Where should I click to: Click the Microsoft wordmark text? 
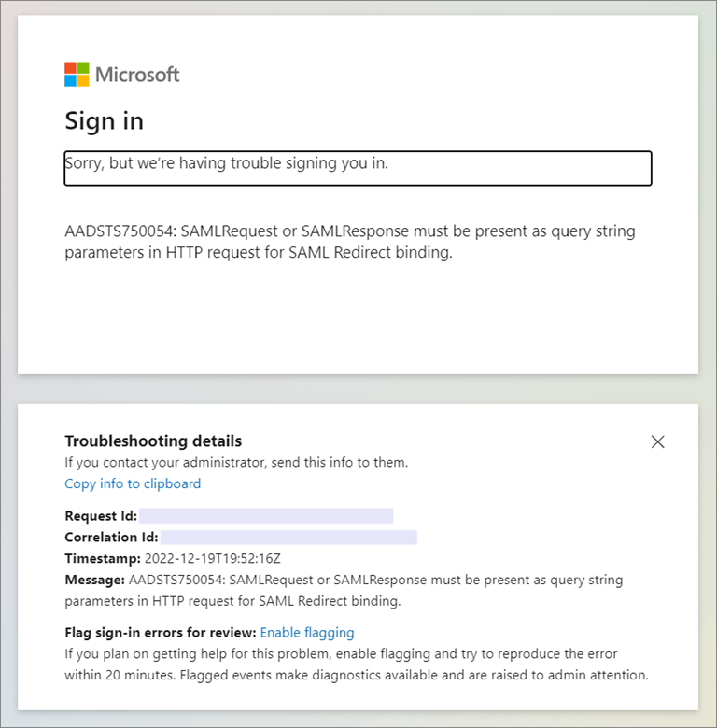coord(137,75)
